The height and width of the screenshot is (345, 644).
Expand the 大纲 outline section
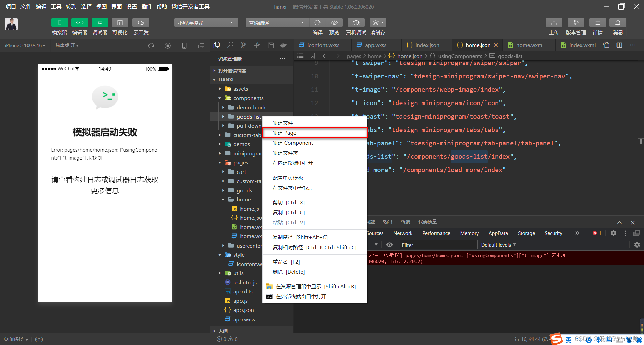tap(223, 331)
